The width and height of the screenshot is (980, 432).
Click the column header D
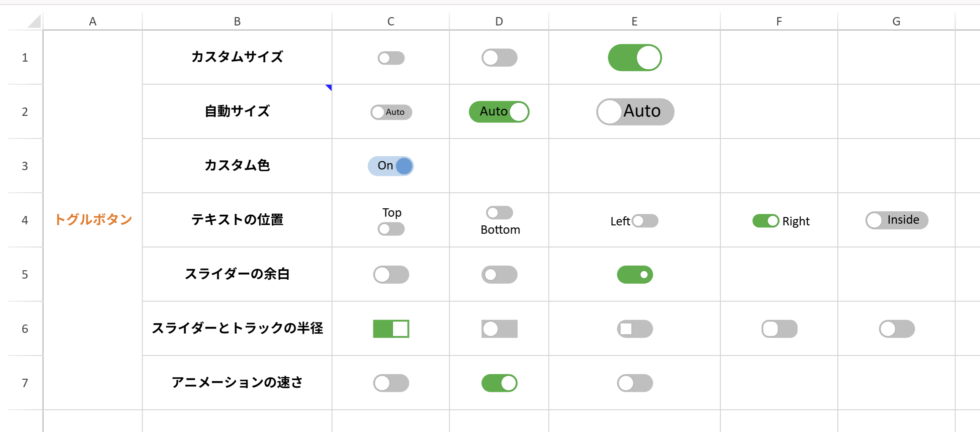click(499, 21)
